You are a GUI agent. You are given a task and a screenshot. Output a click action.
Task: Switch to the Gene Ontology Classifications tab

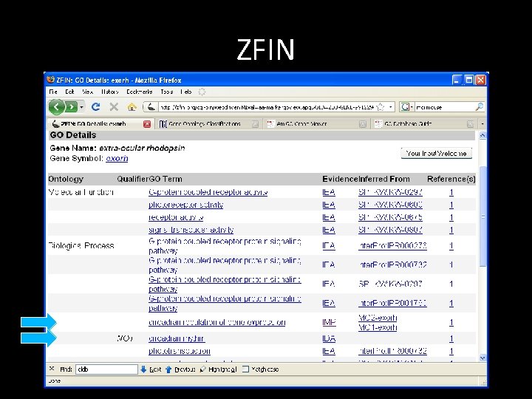tap(208, 124)
